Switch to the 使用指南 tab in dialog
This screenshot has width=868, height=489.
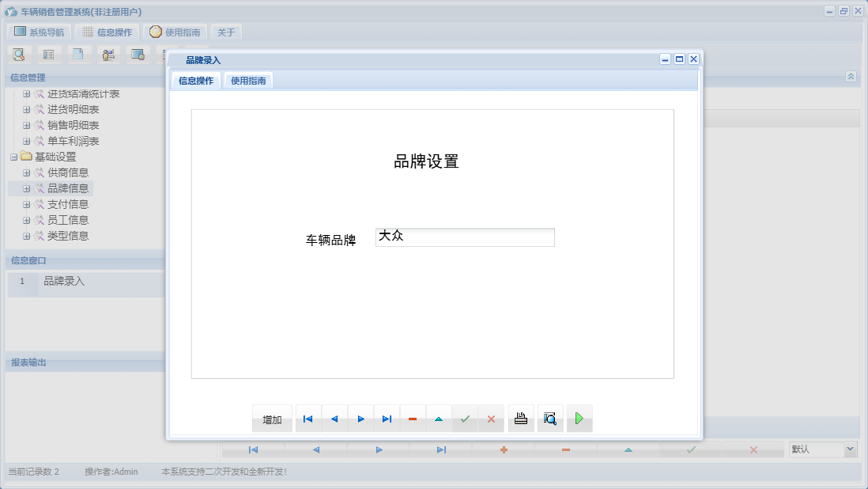(x=247, y=80)
